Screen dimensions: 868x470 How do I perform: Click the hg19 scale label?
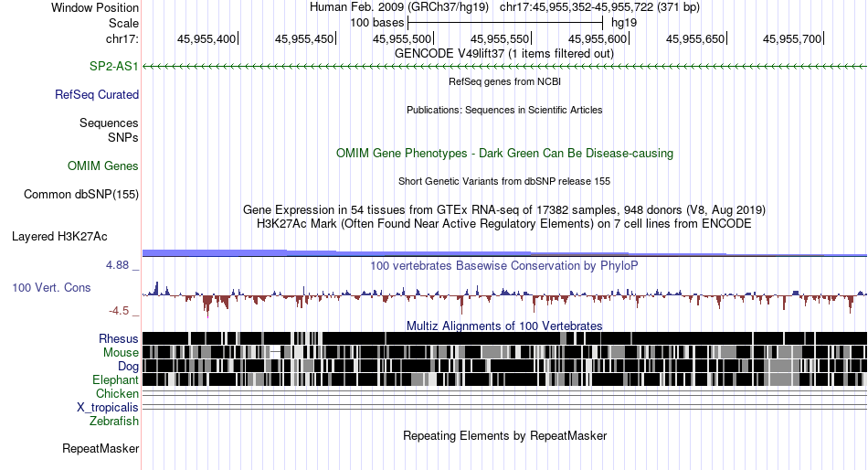[x=624, y=23]
